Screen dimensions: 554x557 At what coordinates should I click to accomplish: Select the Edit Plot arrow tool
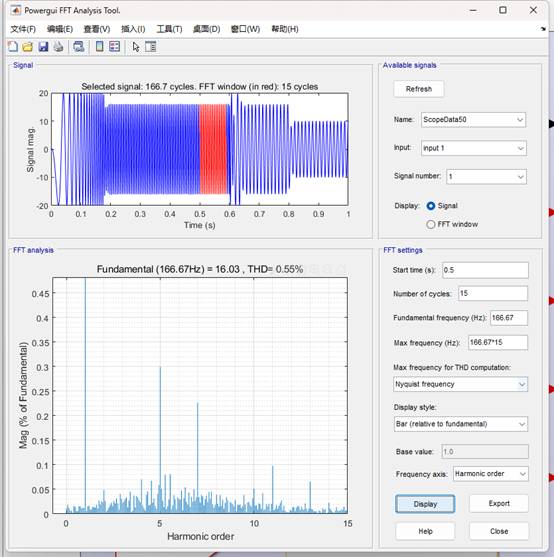(136, 47)
